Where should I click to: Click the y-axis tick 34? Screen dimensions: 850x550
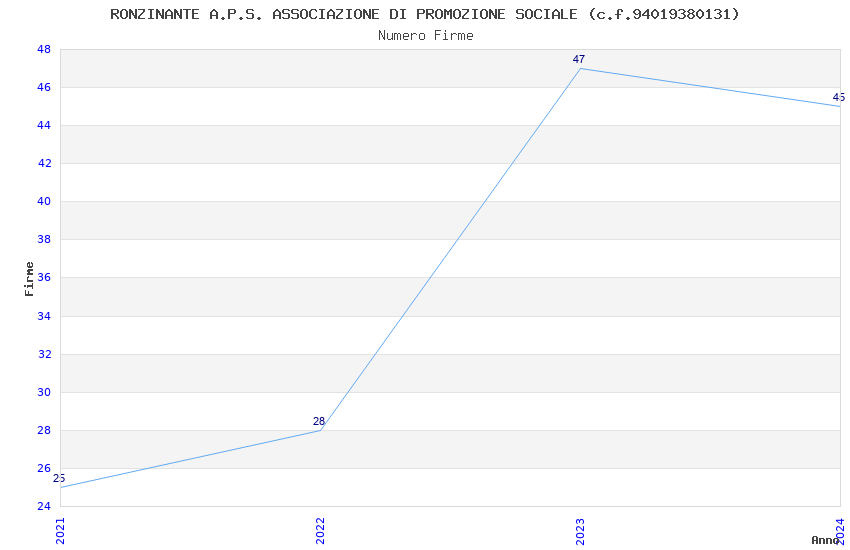[44, 316]
